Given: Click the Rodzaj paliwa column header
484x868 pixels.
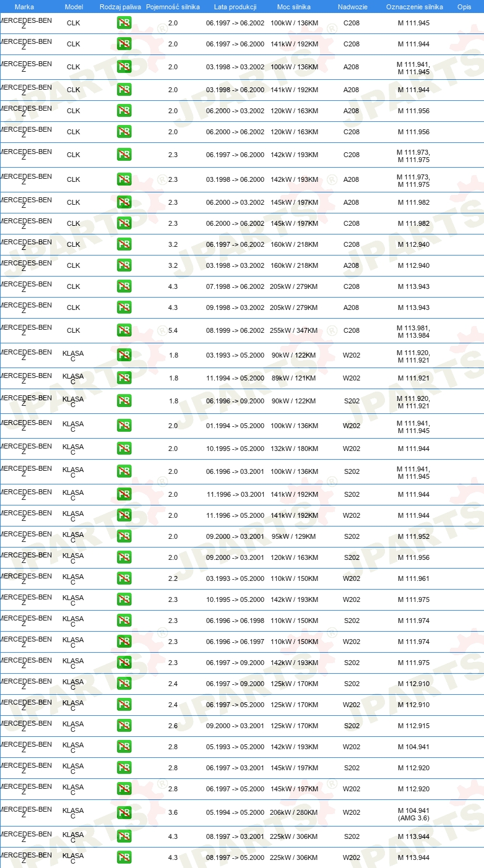Looking at the screenshot, I should tap(120, 7).
